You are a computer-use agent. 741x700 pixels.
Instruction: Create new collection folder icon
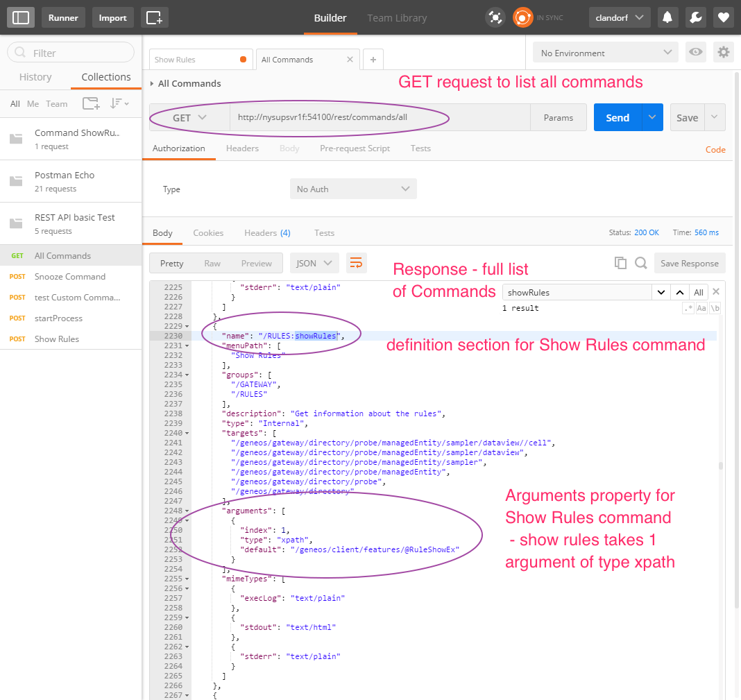coord(90,103)
